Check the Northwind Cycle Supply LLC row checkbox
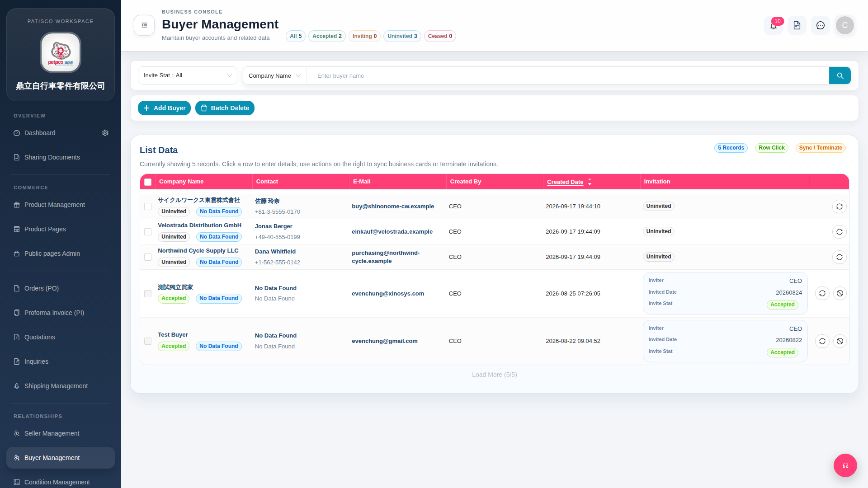 (148, 257)
